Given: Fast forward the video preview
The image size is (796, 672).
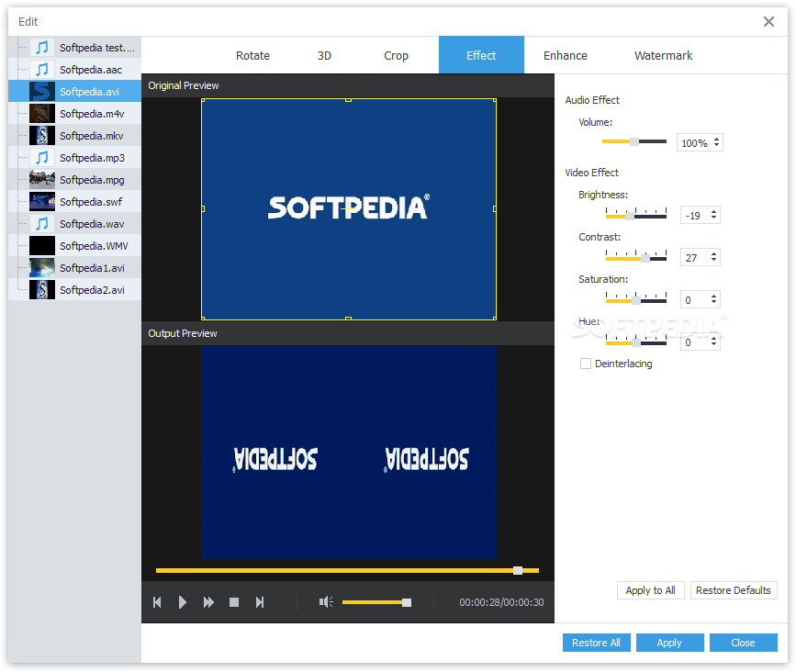Looking at the screenshot, I should [x=208, y=602].
